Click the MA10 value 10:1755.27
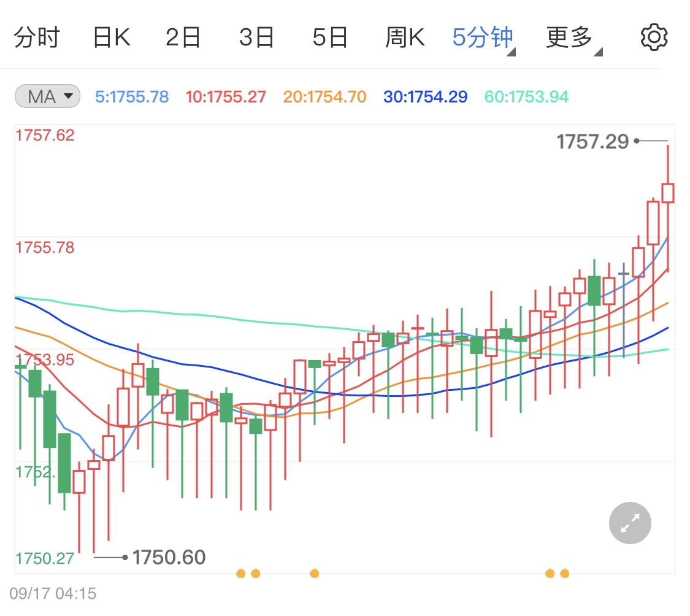Screen dimensions: 690x616 click(226, 97)
